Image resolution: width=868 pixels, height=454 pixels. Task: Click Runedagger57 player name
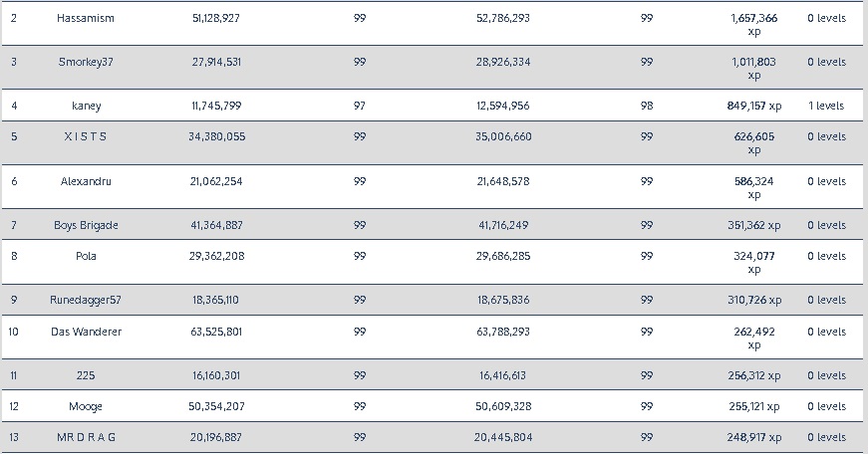[x=86, y=300]
